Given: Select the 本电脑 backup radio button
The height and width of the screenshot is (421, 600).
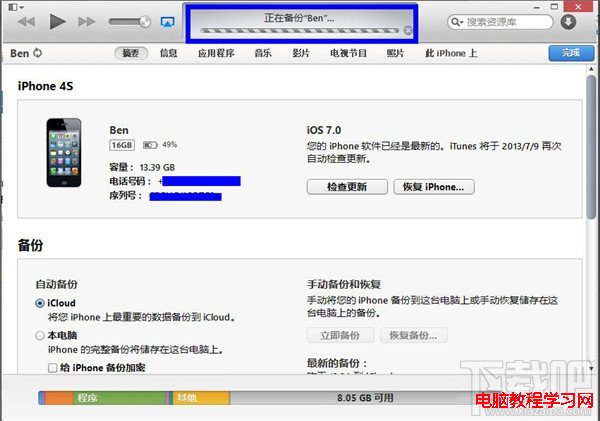Looking at the screenshot, I should pyautogui.click(x=40, y=336).
